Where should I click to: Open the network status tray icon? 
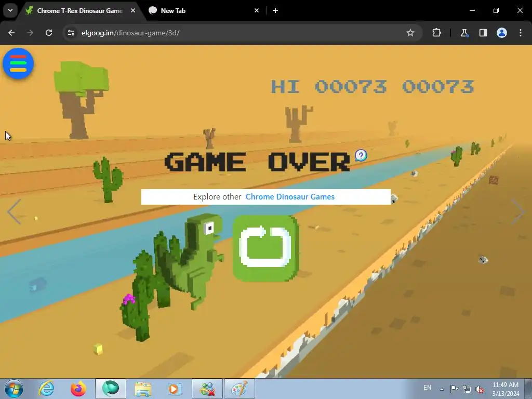pos(467,389)
